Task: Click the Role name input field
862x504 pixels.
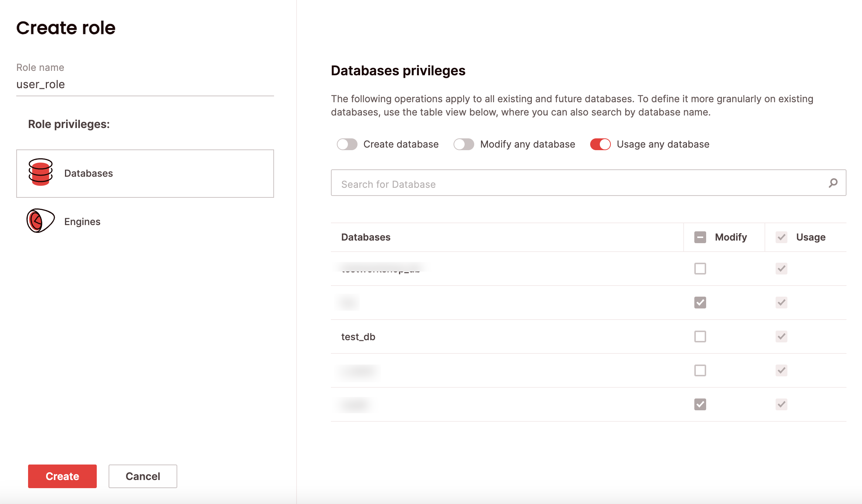Action: pyautogui.click(x=145, y=84)
